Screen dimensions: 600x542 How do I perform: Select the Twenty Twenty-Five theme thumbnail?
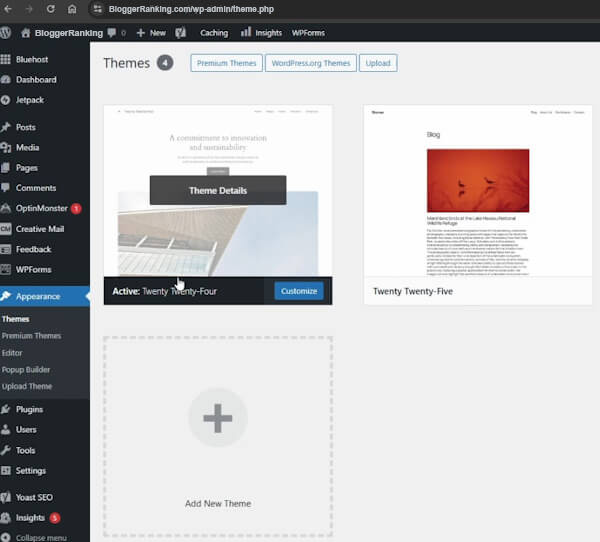point(477,191)
